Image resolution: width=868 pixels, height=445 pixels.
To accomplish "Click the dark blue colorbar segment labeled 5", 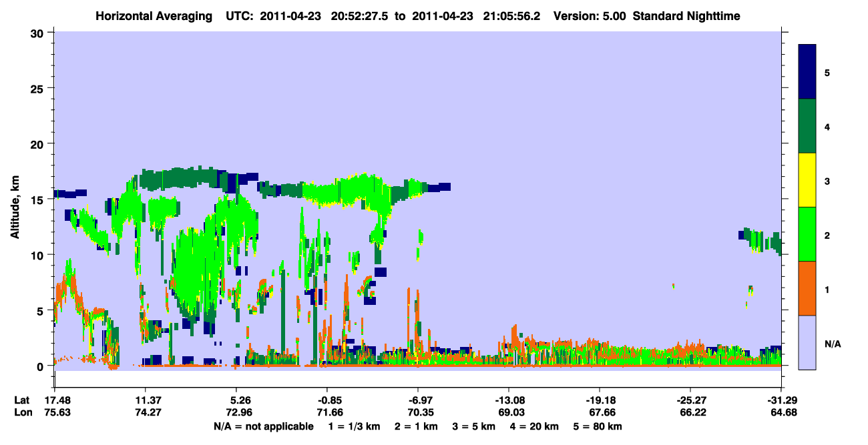I will [807, 72].
